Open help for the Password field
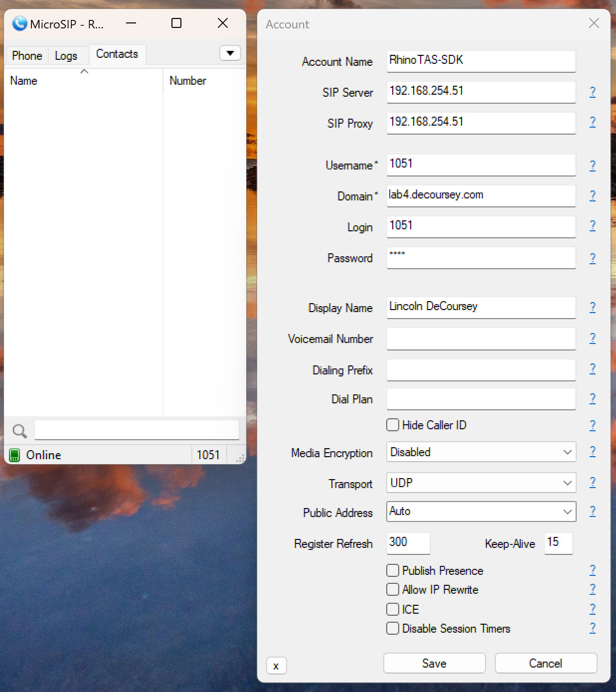Screen dimensions: 616x692 coord(593,258)
